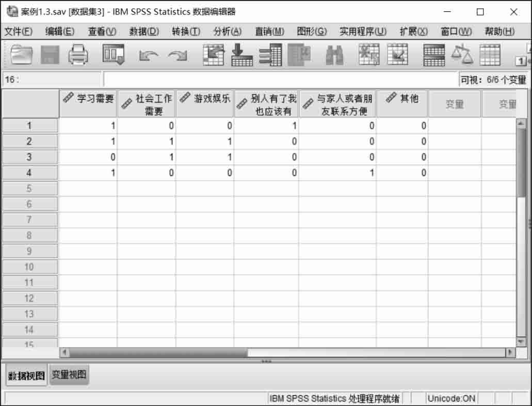Image resolution: width=532 pixels, height=406 pixels.
Task: Click the Redo arrow icon
Action: (x=178, y=55)
